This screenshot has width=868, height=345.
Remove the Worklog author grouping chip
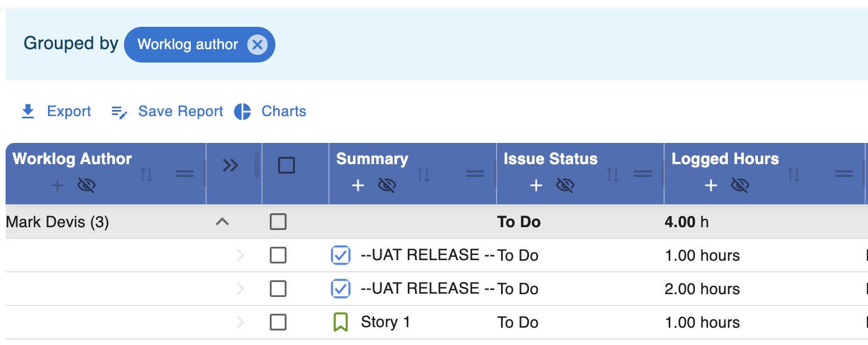pos(257,45)
